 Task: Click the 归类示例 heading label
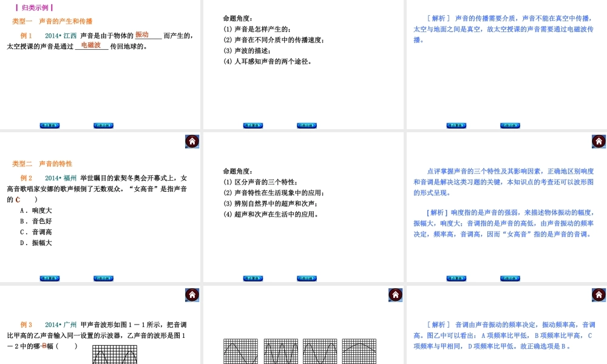tap(35, 7)
